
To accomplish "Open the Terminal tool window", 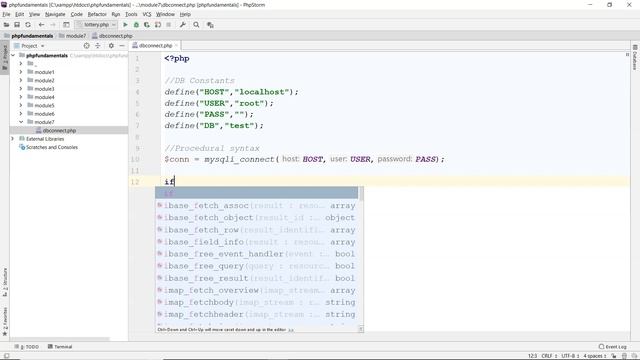I will click(60, 347).
